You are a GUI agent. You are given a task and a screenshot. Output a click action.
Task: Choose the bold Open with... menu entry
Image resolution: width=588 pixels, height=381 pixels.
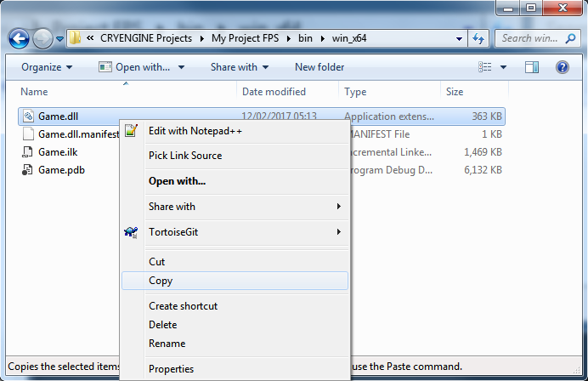[235, 181]
